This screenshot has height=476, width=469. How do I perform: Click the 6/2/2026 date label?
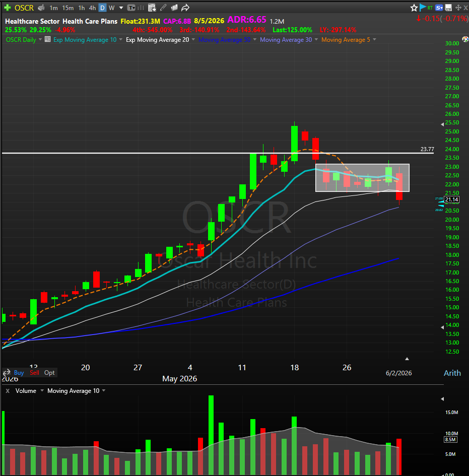coord(398,373)
